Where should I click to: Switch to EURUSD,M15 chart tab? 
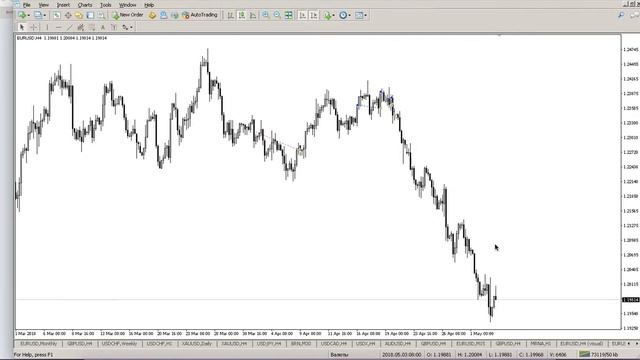click(471, 344)
